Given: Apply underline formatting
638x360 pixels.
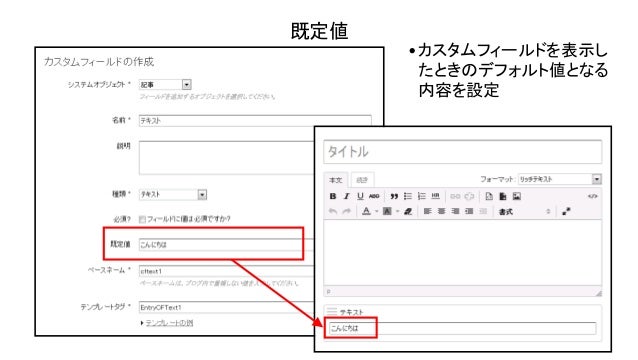Looking at the screenshot, I should click(360, 196).
